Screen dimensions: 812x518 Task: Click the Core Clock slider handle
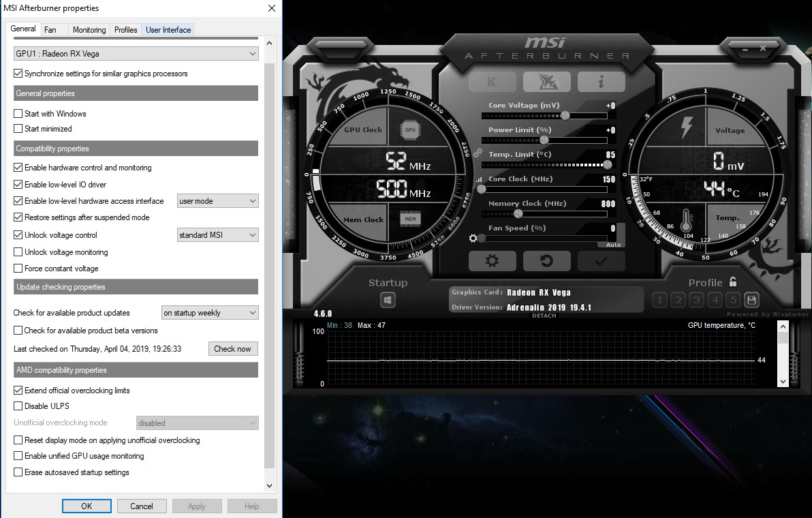click(482, 189)
